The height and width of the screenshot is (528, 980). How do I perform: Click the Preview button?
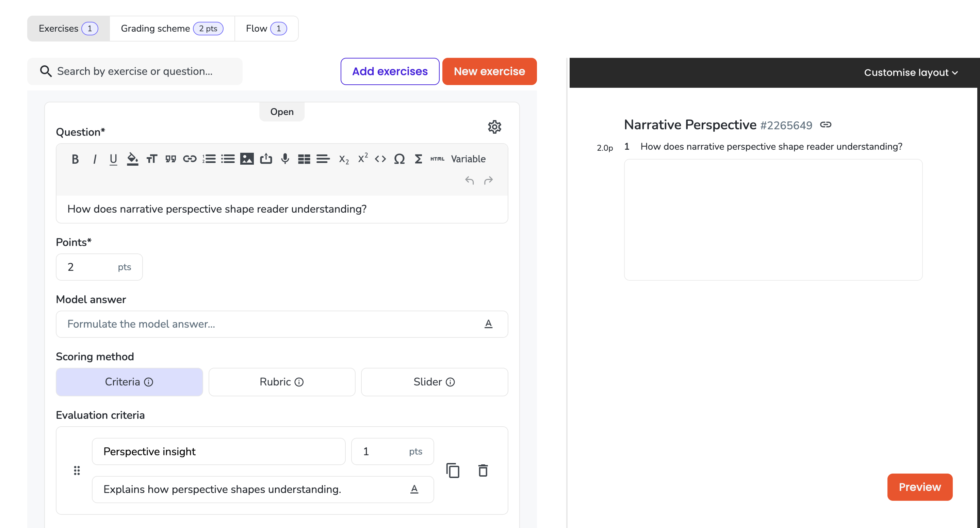click(x=919, y=487)
